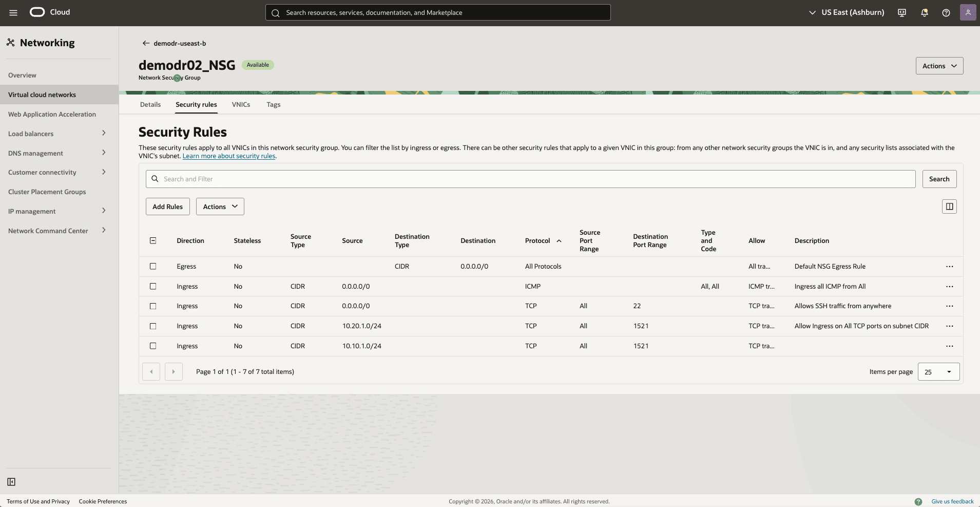Check the ICMP ingress rule row

(x=152, y=286)
